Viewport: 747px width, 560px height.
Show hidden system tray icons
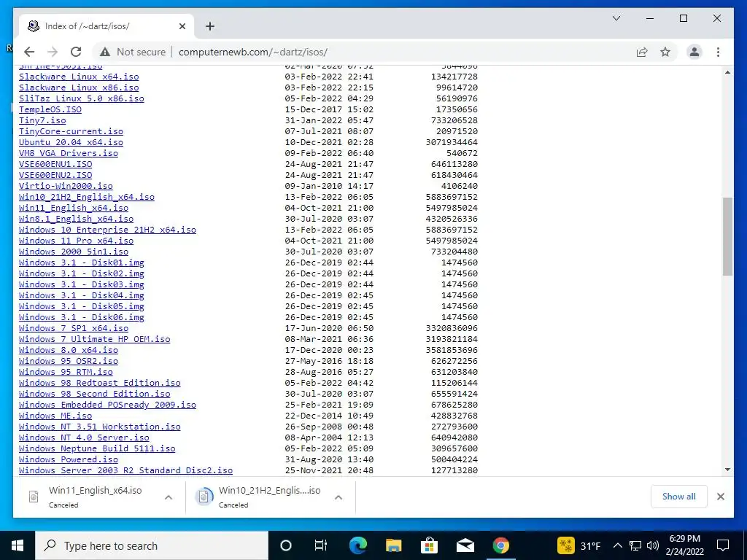tap(617, 545)
